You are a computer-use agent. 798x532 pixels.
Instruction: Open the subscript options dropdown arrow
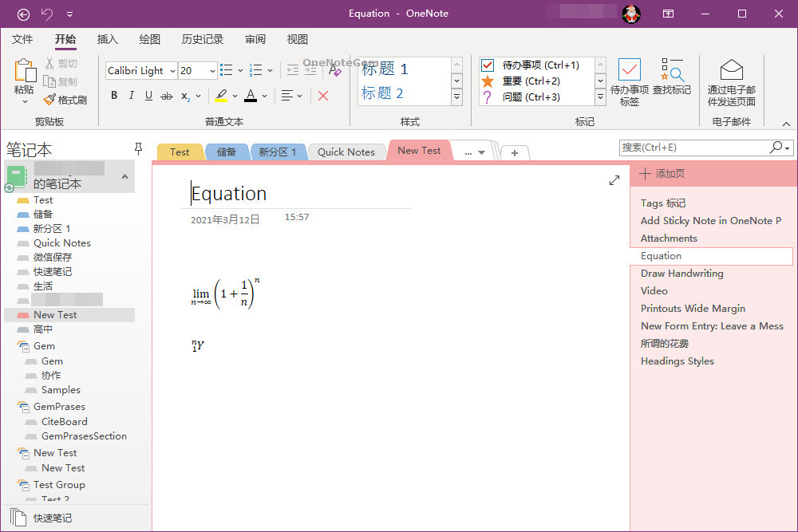198,96
